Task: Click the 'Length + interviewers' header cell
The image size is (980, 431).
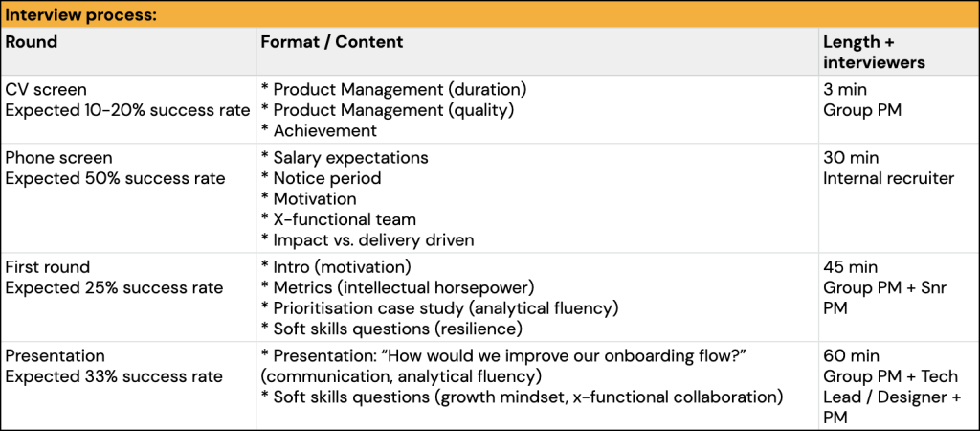Action: 899,52
